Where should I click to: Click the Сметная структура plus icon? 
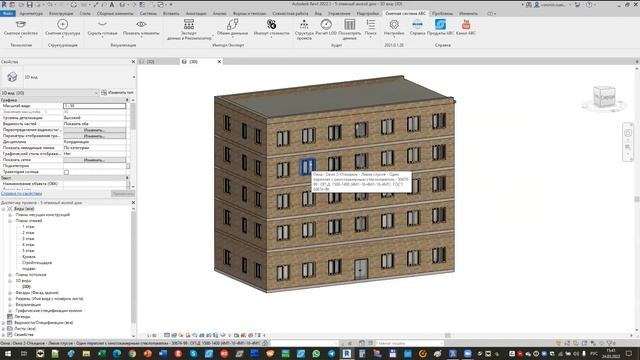tap(62, 24)
